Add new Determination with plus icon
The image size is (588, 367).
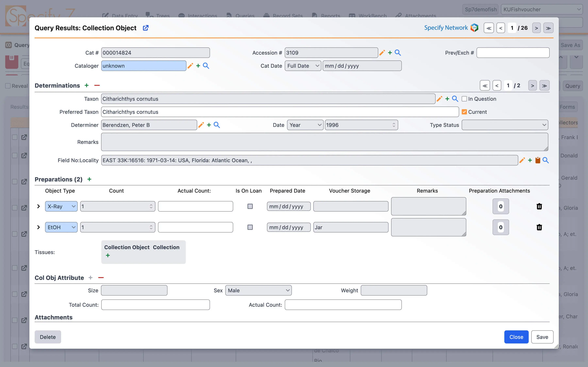pos(87,85)
